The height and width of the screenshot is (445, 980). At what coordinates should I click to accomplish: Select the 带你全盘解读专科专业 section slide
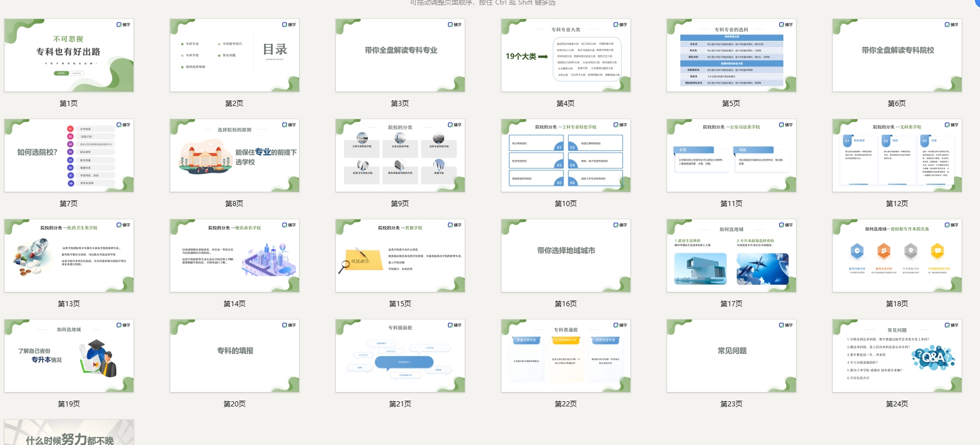[x=400, y=55]
